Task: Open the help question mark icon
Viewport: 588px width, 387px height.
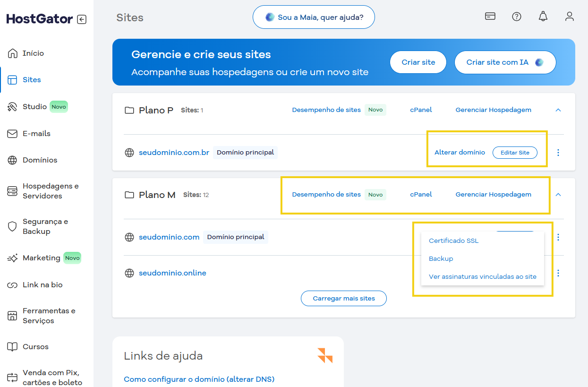Action: tap(517, 17)
